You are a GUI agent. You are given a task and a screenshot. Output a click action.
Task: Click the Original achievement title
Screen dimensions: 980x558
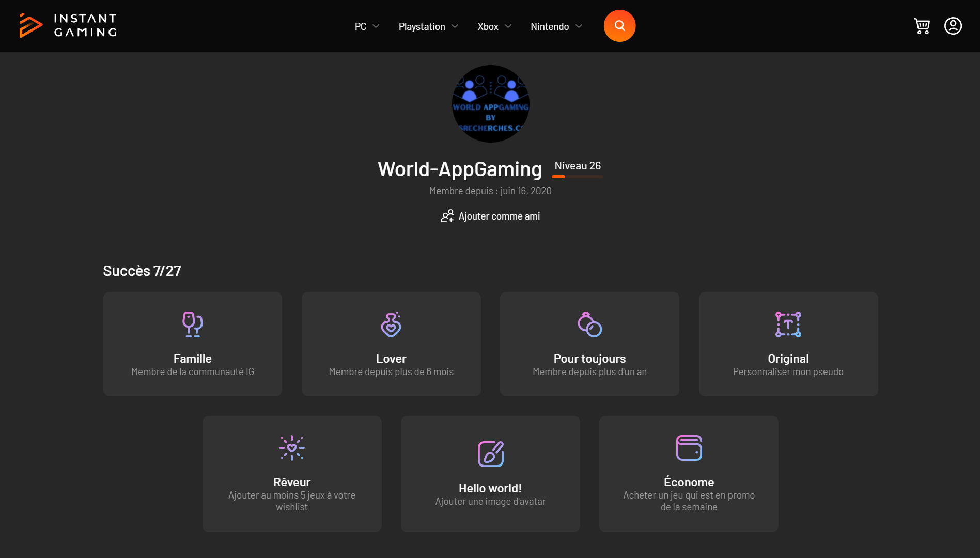[788, 359]
